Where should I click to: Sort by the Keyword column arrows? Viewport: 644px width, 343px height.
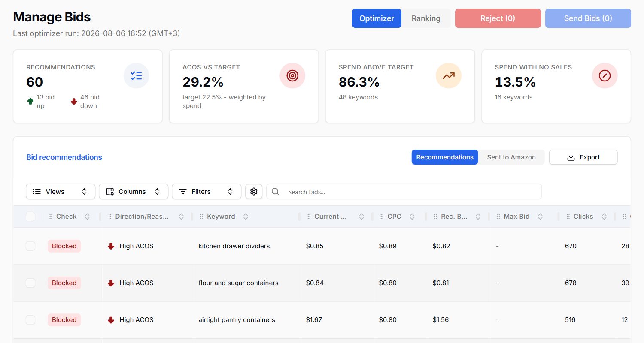(246, 217)
